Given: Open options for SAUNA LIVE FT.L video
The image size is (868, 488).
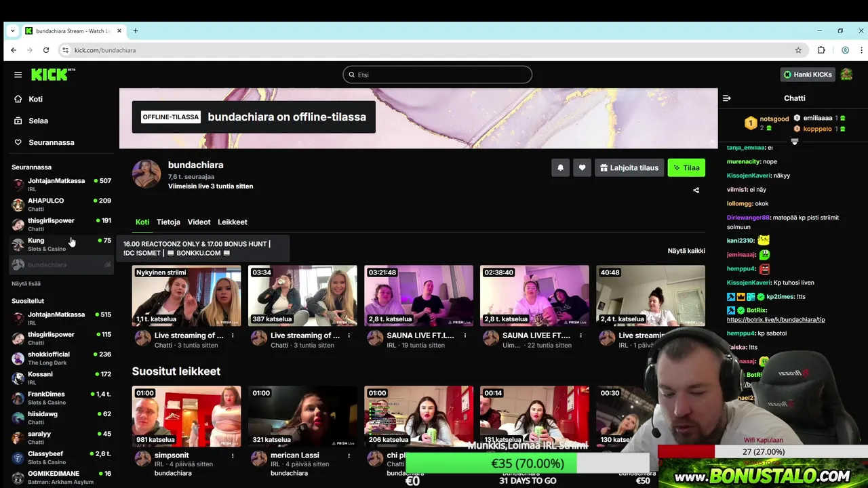Looking at the screenshot, I should tap(465, 335).
